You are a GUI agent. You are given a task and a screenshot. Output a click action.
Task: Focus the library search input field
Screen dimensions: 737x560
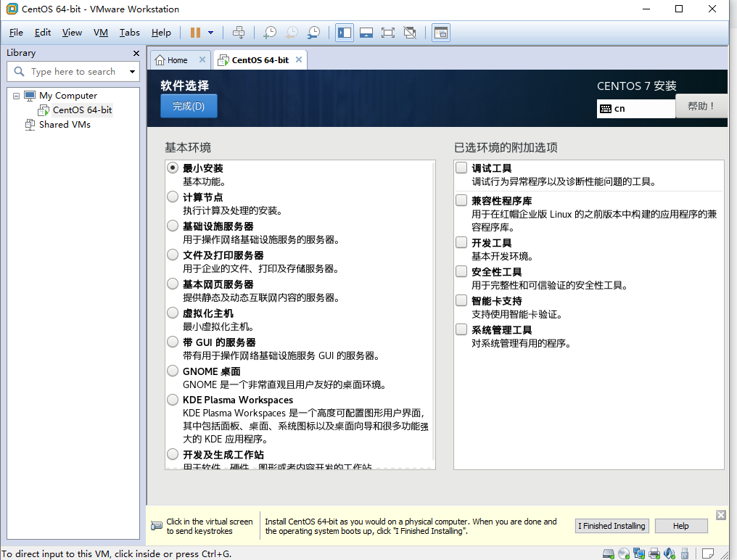coord(73,72)
